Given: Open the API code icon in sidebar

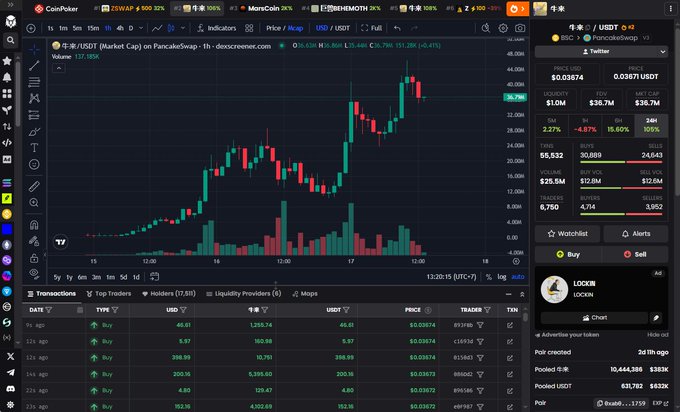Looking at the screenshot, I should tap(7, 143).
